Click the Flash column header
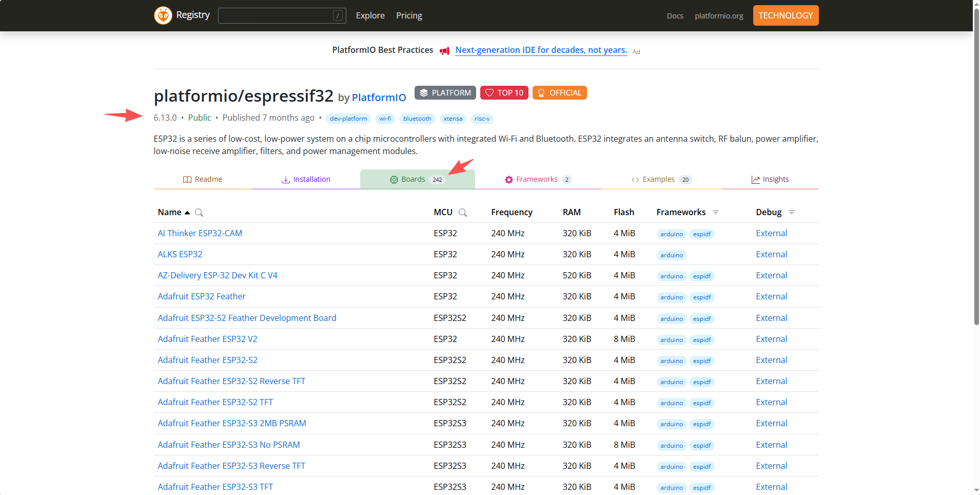The image size is (980, 495). 624,212
